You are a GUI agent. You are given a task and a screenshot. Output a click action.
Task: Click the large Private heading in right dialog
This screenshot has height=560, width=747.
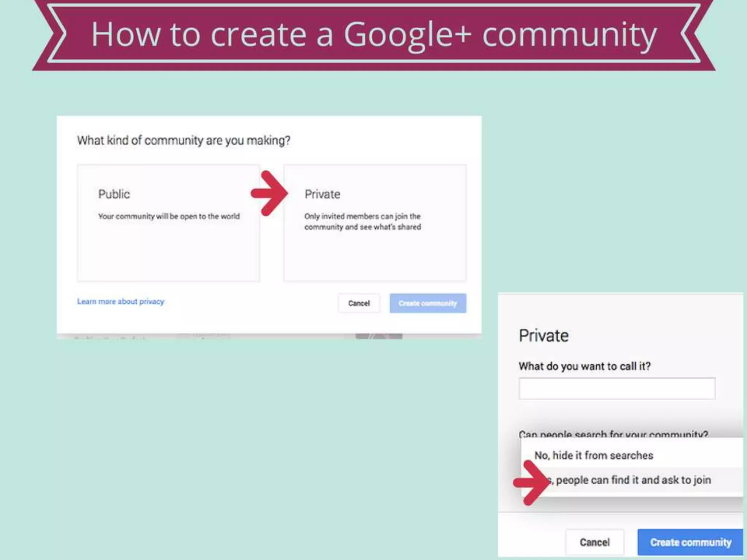[x=543, y=335]
